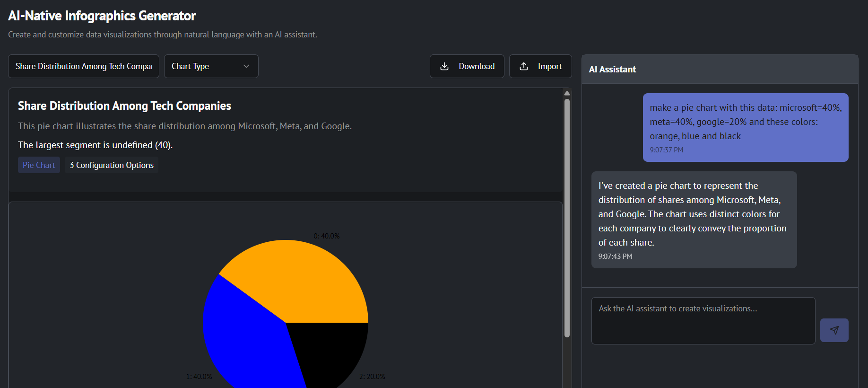The height and width of the screenshot is (388, 868).
Task: Send message with paper plane icon
Action: [834, 330]
